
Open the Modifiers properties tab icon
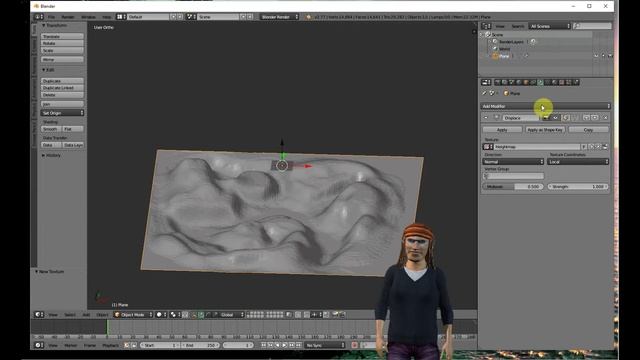click(x=540, y=82)
